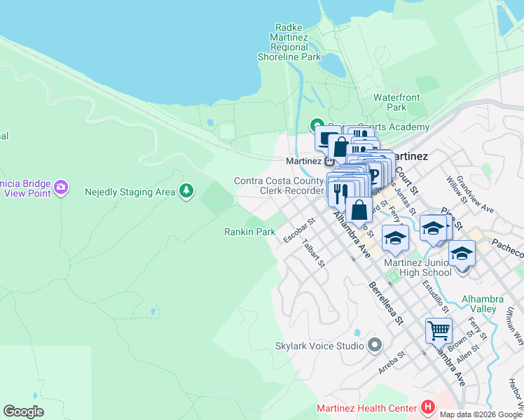Screen dimensions: 524x420
Task: Select the Waterfront Park label
Action: (397, 102)
